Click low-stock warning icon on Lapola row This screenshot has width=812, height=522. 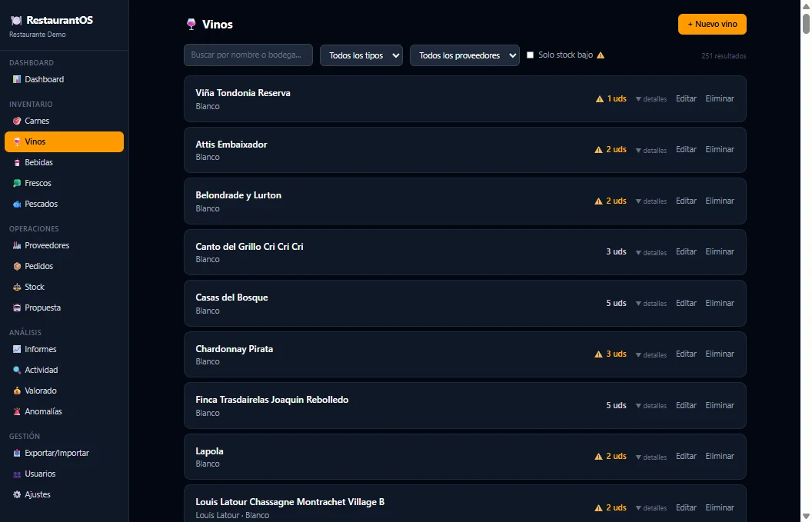point(599,456)
